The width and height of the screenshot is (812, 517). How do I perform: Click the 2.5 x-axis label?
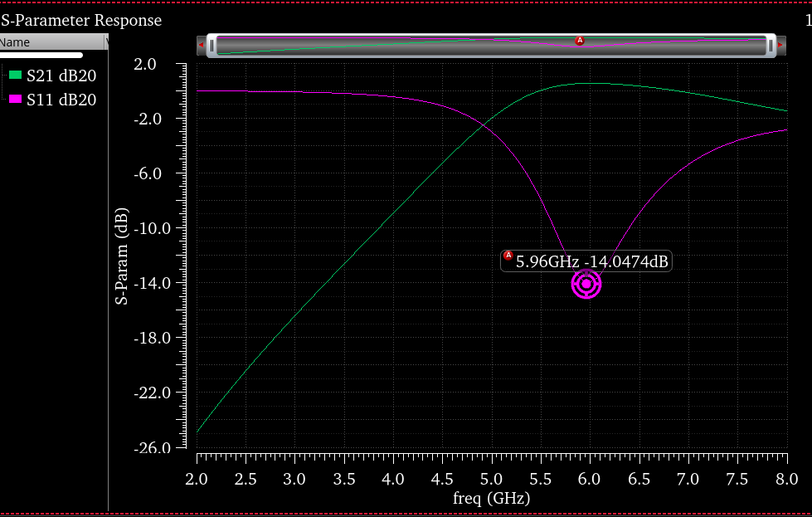click(246, 479)
